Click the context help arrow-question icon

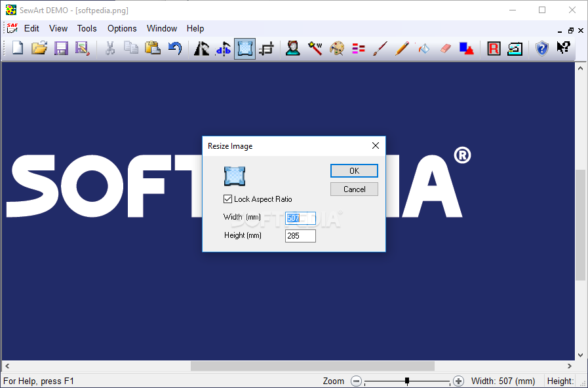coord(563,48)
